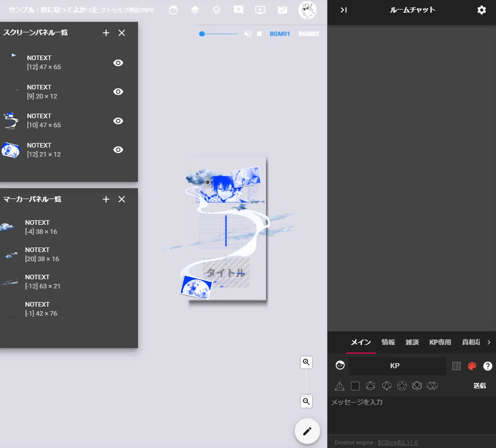The image size is (496, 448).
Task: Add a new marker panel with plus
Action: click(x=106, y=200)
